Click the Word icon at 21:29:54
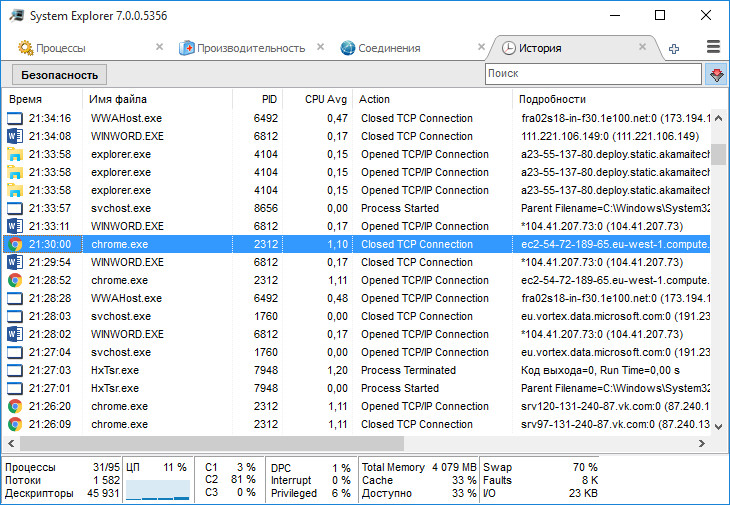Image resolution: width=730 pixels, height=505 pixels. (x=15, y=263)
